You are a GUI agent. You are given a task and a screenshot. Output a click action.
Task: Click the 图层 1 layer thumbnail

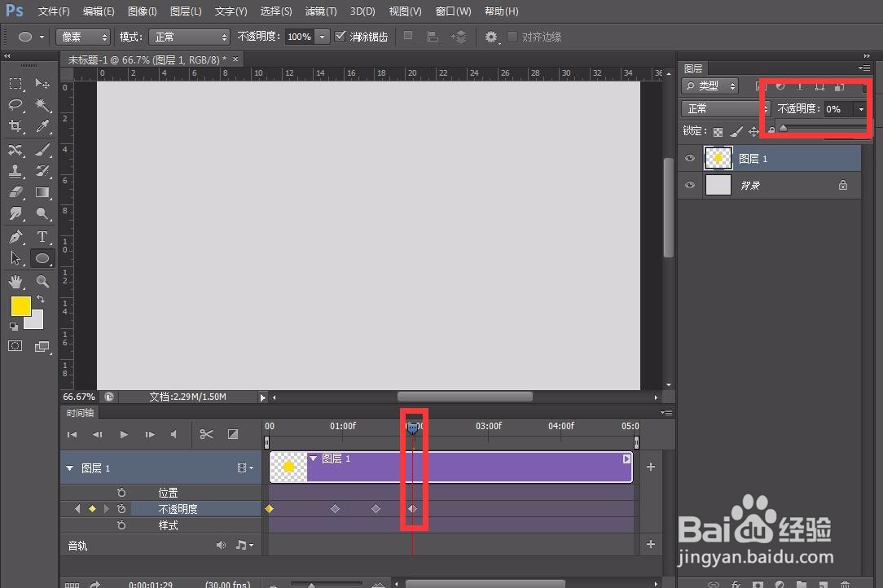[718, 158]
